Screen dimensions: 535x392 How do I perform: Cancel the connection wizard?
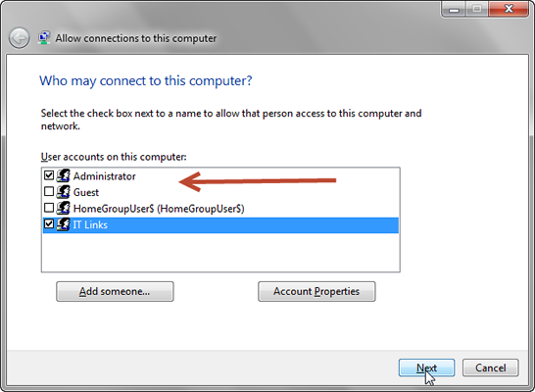coord(491,367)
